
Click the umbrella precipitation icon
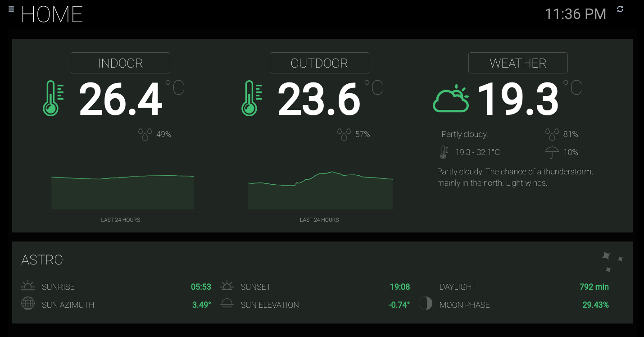pos(552,153)
